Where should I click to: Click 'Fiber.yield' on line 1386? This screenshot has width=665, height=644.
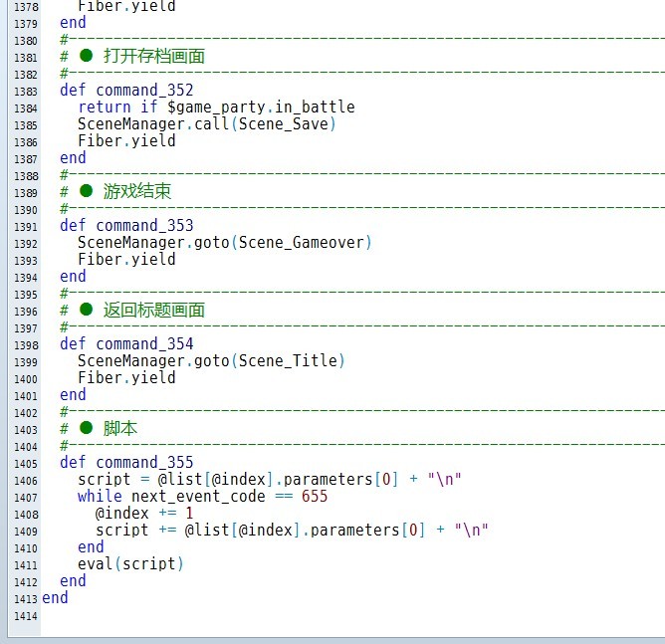126,141
